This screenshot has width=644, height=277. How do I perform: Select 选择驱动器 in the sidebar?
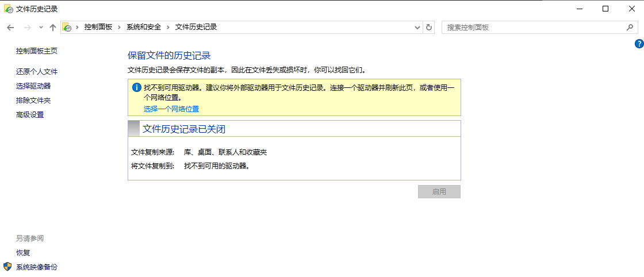coord(33,86)
